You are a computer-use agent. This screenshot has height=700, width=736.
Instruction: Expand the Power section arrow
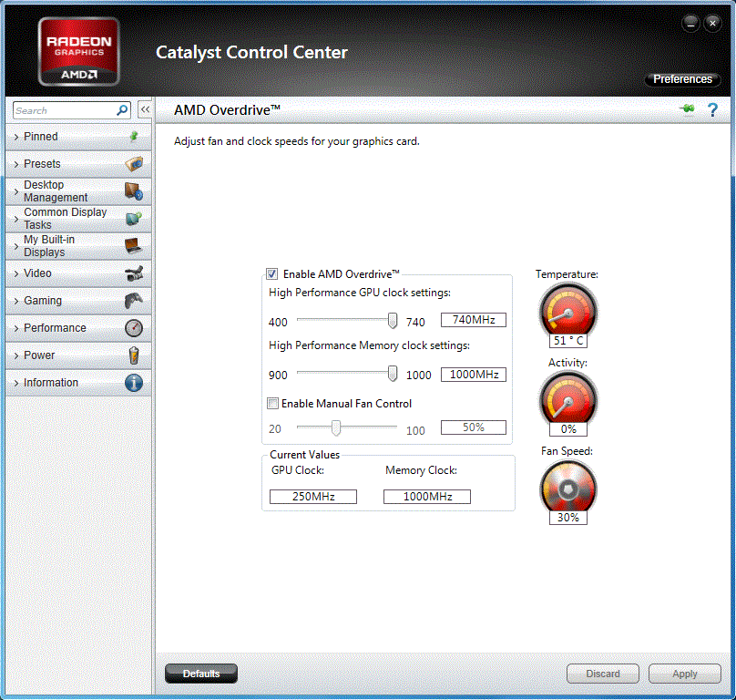pyautogui.click(x=16, y=355)
